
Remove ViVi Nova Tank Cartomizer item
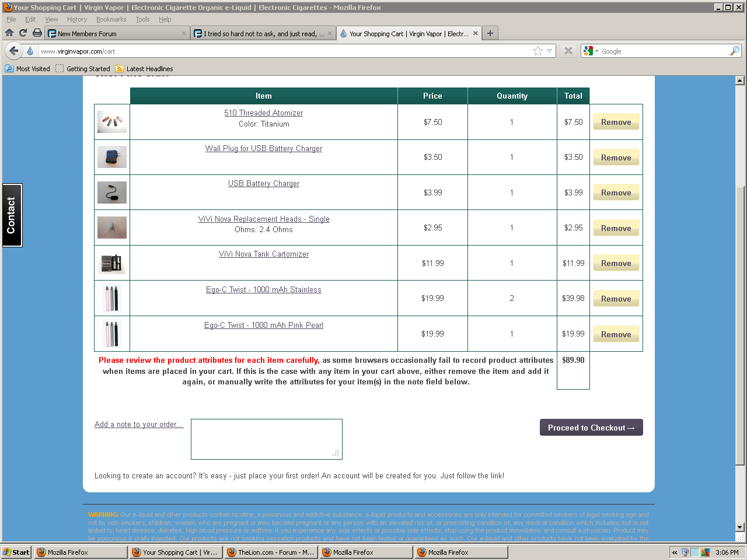coord(616,263)
